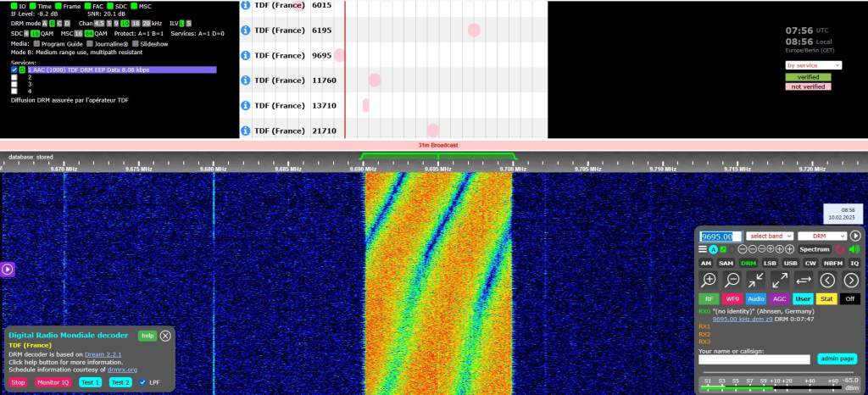Expand the left side panel arrow button
Viewport: 868px width, 395px height.
pos(7,270)
